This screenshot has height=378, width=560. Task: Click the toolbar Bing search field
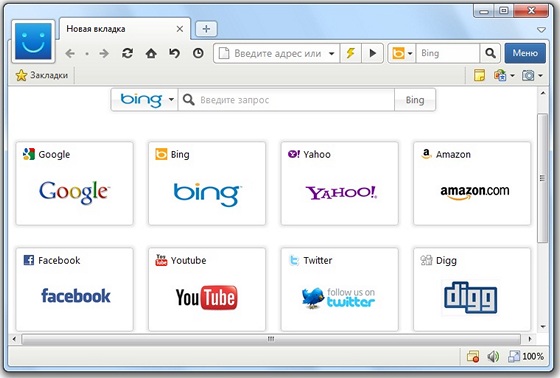pyautogui.click(x=448, y=54)
